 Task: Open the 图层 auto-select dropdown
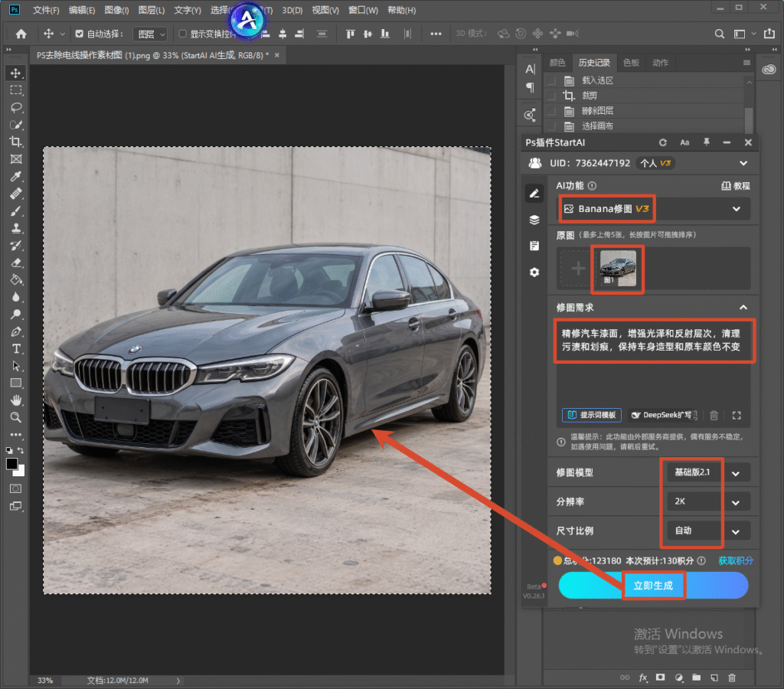(x=151, y=34)
